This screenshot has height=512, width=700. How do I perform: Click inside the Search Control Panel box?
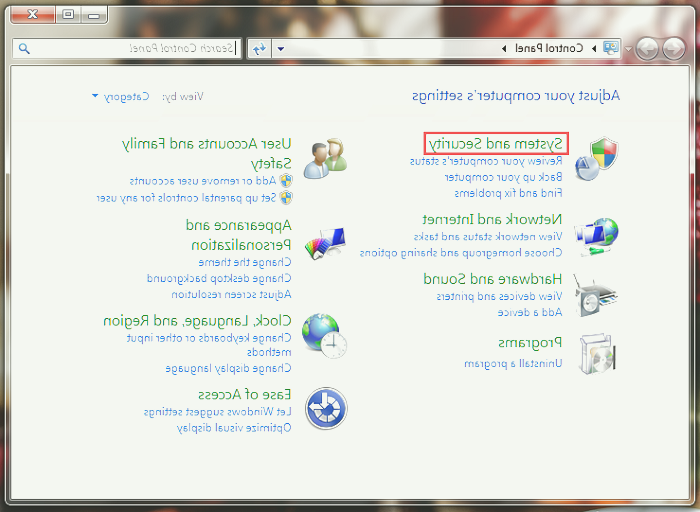point(130,48)
